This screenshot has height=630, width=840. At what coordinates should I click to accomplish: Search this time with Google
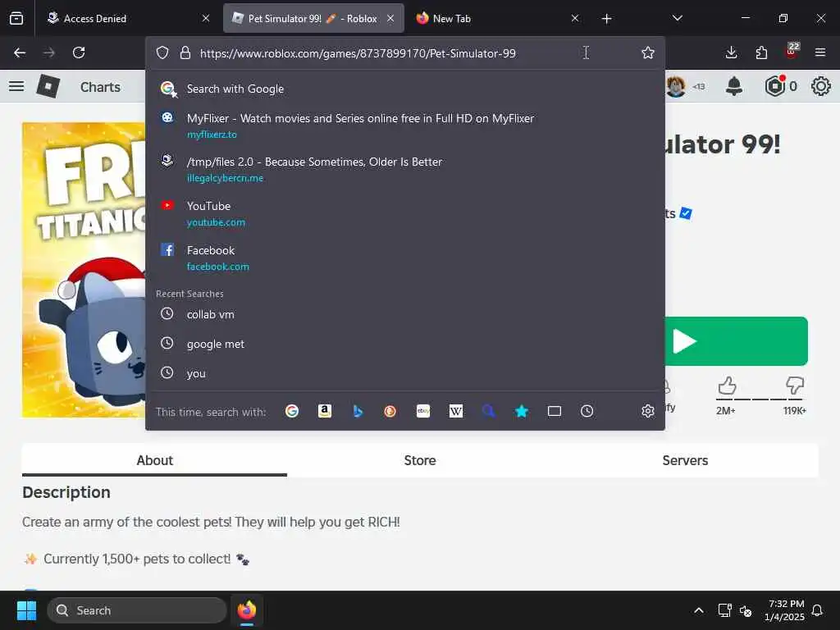point(292,411)
